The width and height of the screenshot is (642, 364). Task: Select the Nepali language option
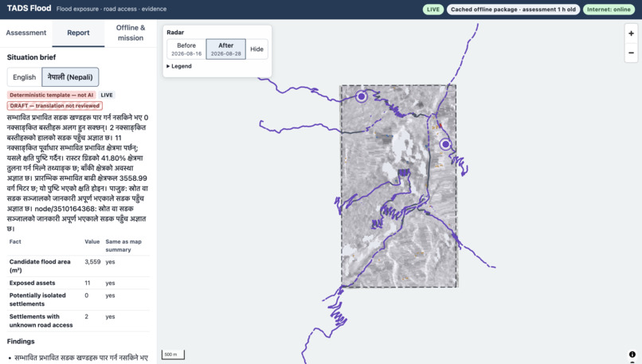(x=70, y=77)
